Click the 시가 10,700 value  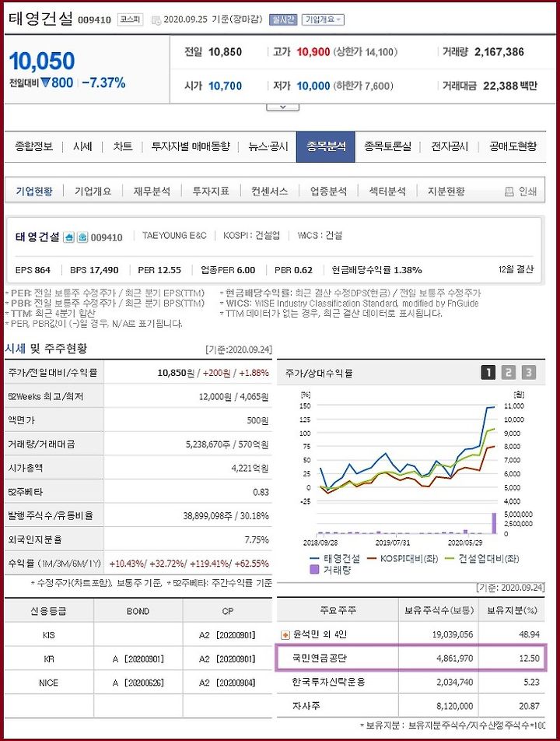click(x=226, y=86)
